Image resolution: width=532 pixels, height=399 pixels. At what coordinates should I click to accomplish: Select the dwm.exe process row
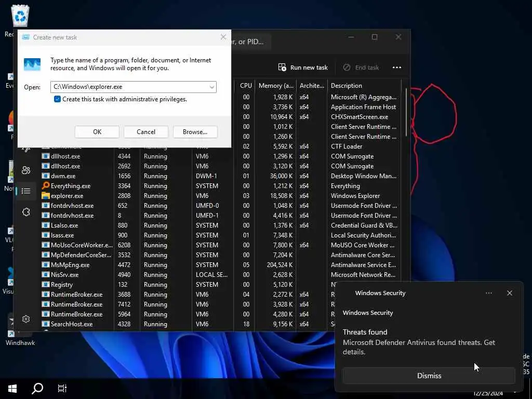220,176
